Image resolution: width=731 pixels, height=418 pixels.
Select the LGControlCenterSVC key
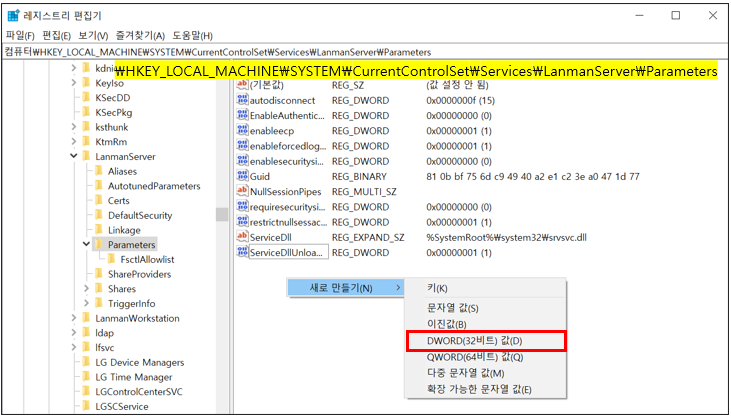(139, 391)
